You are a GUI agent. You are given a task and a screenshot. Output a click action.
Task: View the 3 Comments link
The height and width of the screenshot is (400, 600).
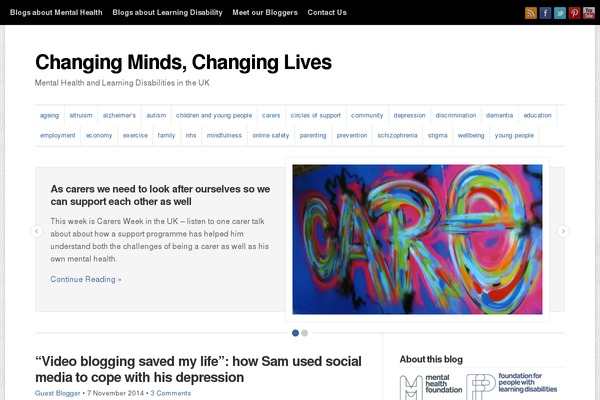170,393
